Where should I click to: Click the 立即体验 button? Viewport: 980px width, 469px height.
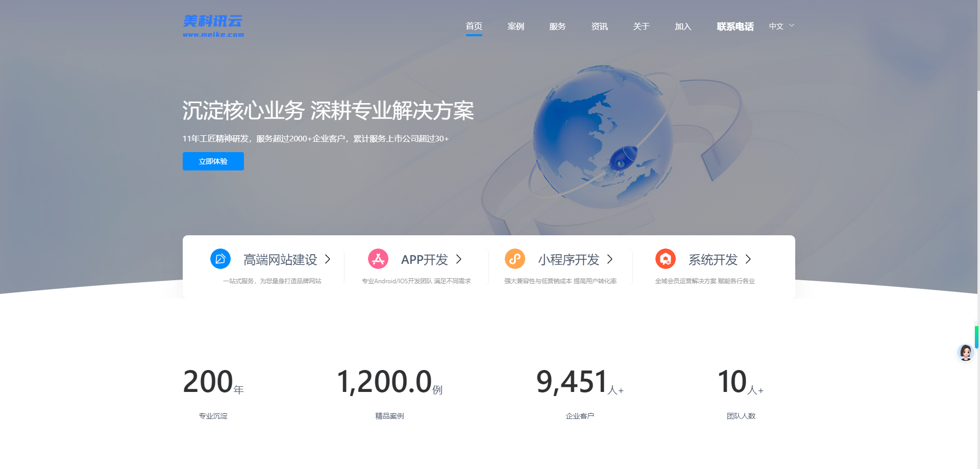(x=213, y=161)
